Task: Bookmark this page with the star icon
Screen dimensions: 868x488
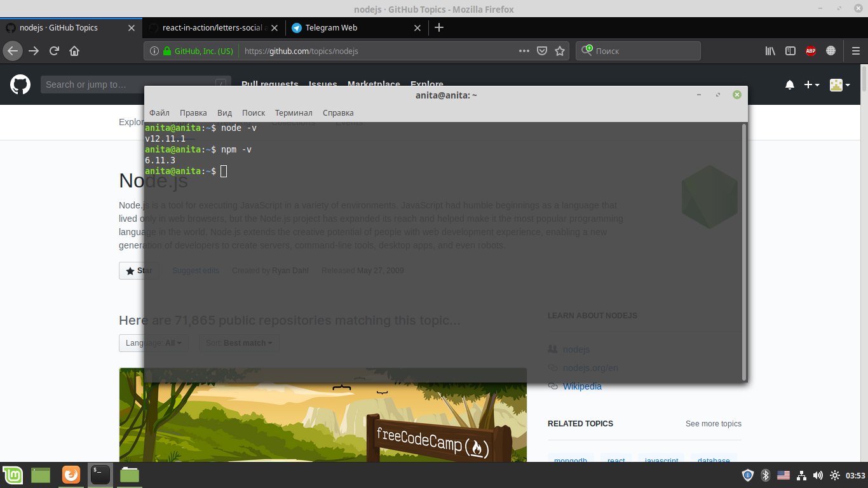Action: coord(560,51)
